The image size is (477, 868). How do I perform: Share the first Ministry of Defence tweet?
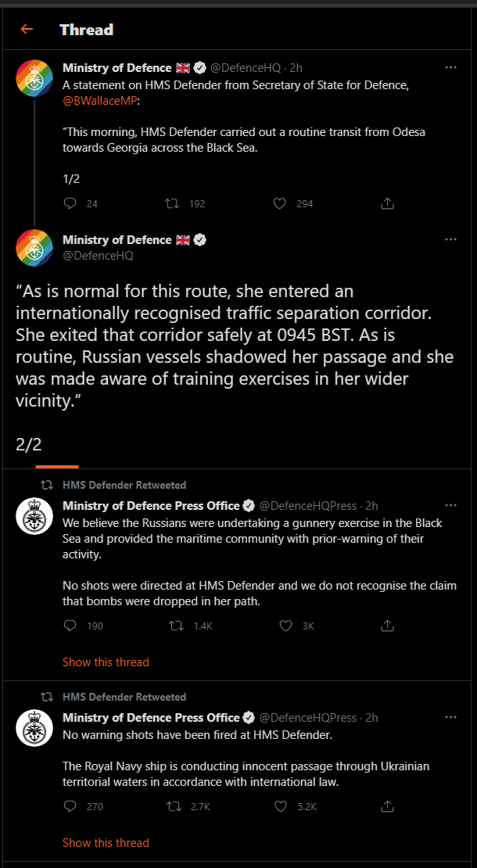(x=388, y=203)
